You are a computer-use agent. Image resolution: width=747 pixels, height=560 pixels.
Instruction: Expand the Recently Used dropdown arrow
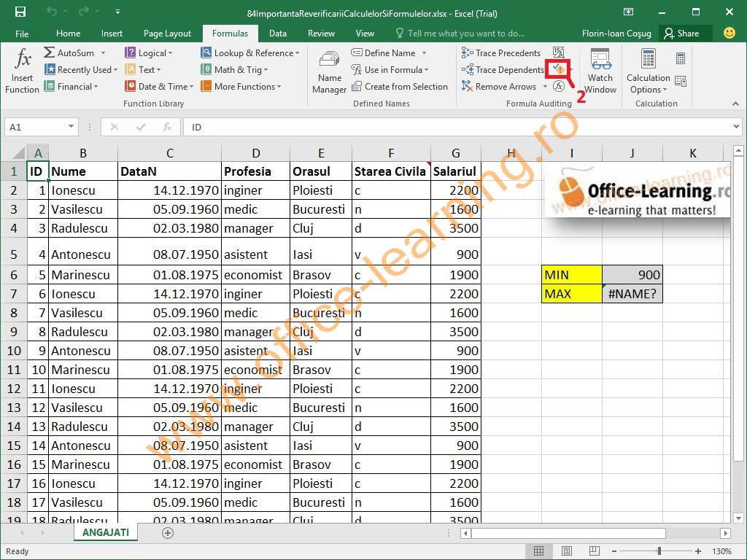click(115, 70)
